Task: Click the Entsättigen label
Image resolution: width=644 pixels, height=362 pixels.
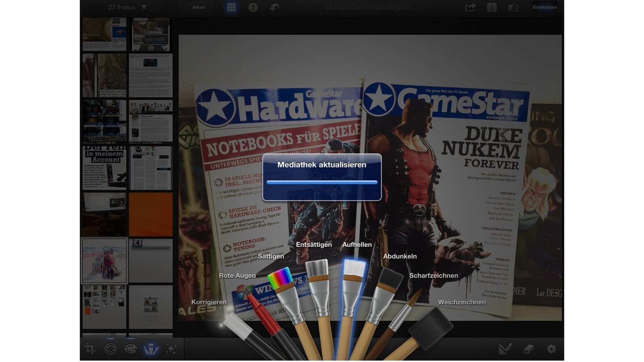Action: [314, 244]
